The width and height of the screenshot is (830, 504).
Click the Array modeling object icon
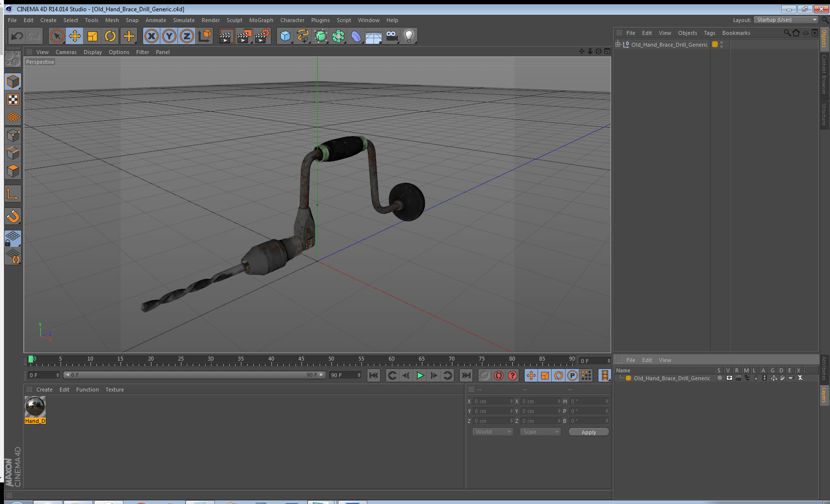(x=338, y=36)
